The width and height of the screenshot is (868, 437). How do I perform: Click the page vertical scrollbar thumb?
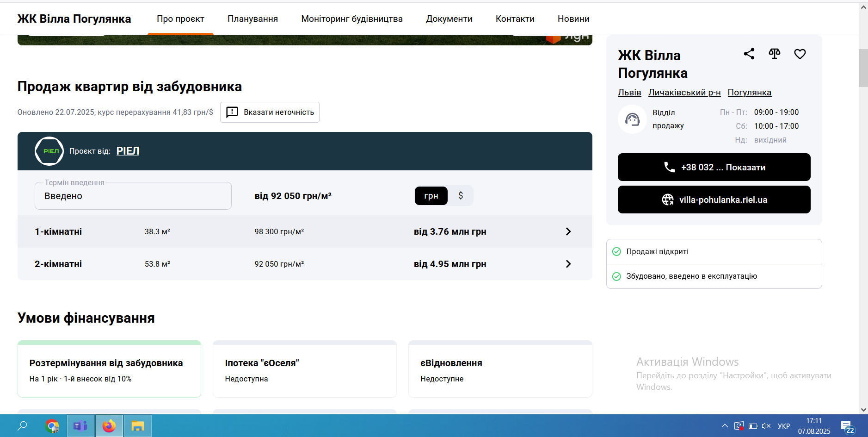[863, 68]
